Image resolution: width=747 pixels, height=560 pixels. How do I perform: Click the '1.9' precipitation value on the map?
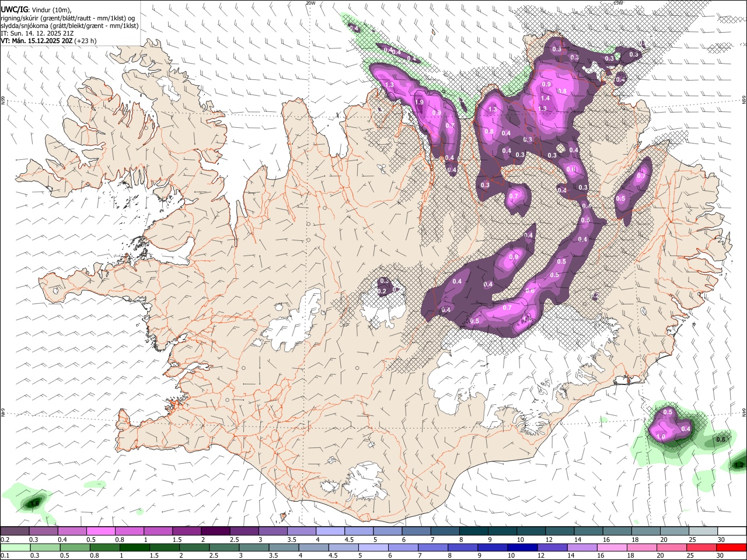point(419,103)
